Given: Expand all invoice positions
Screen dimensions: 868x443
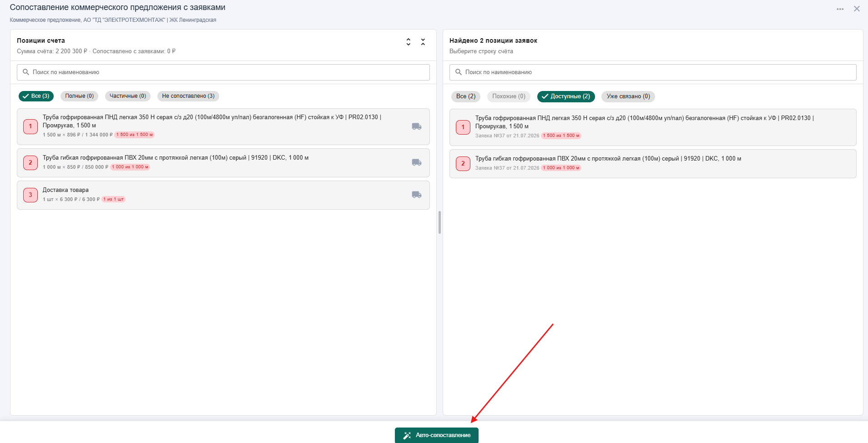Looking at the screenshot, I should pyautogui.click(x=409, y=42).
